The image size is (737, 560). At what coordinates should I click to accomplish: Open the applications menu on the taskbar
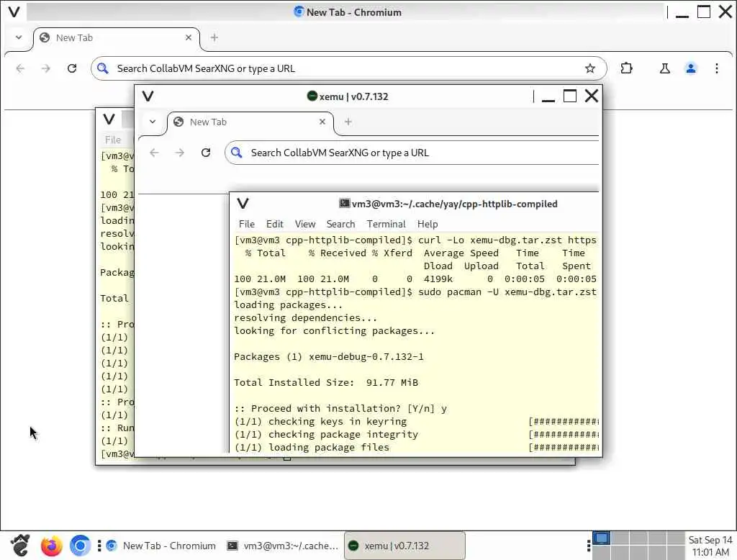click(20, 546)
